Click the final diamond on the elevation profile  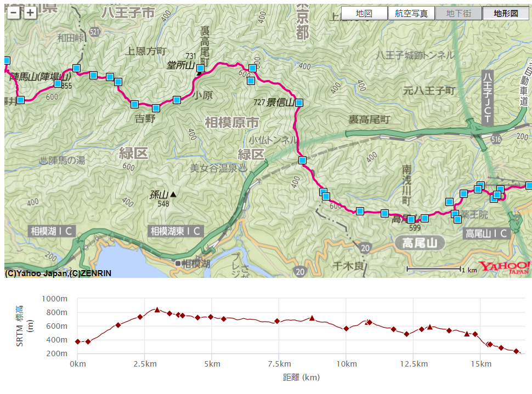click(516, 351)
